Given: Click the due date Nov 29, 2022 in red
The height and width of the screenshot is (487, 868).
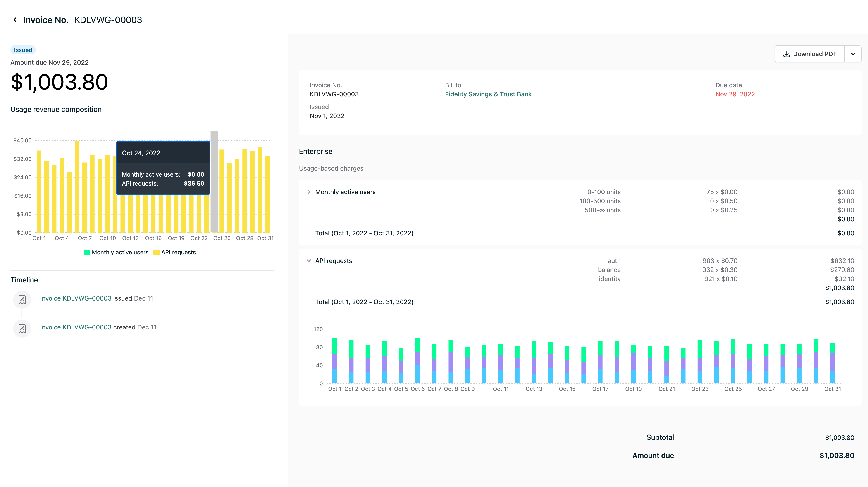Looking at the screenshot, I should coord(735,94).
